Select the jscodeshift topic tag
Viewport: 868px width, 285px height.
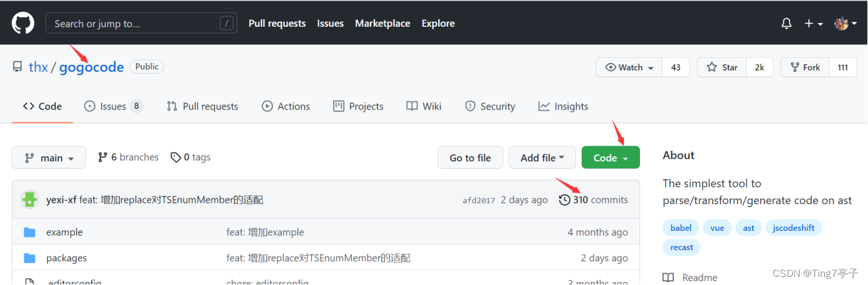pyautogui.click(x=794, y=228)
